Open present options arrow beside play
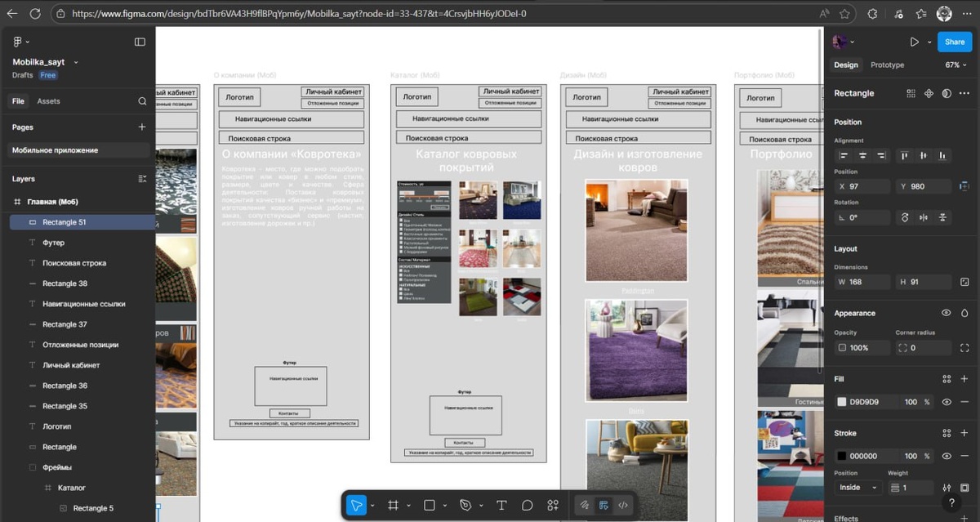This screenshot has width=980, height=522. 929,42
